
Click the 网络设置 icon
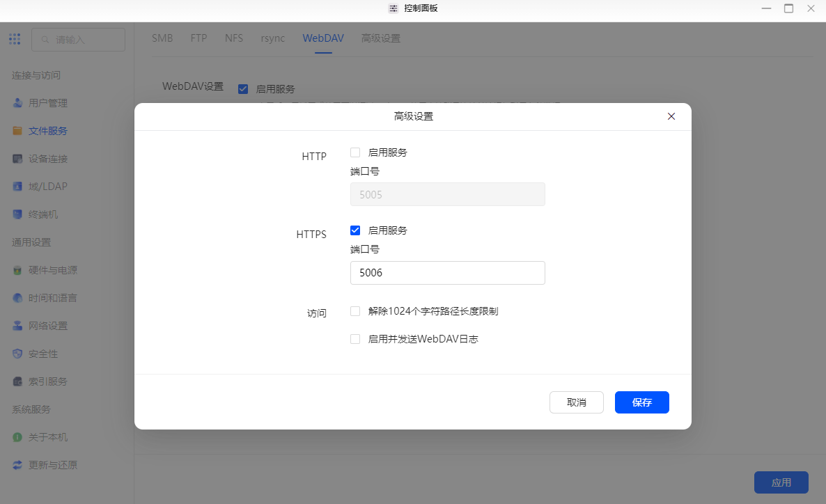[x=17, y=326]
